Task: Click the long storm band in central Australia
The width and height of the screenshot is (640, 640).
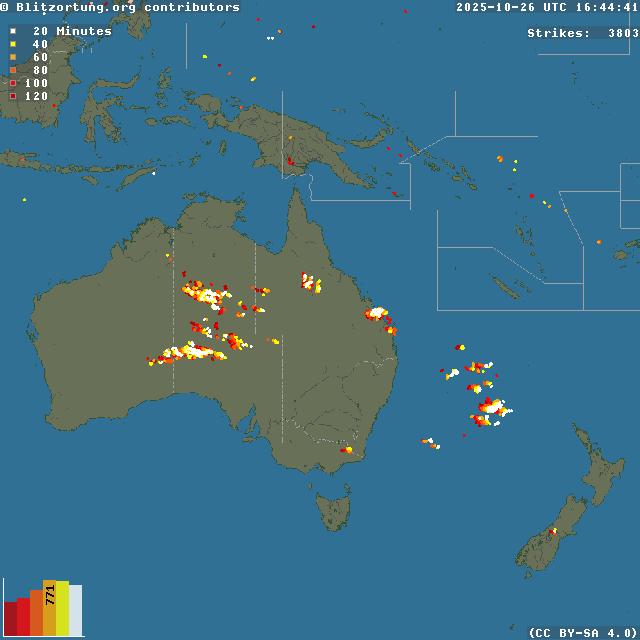Action: coord(190,352)
